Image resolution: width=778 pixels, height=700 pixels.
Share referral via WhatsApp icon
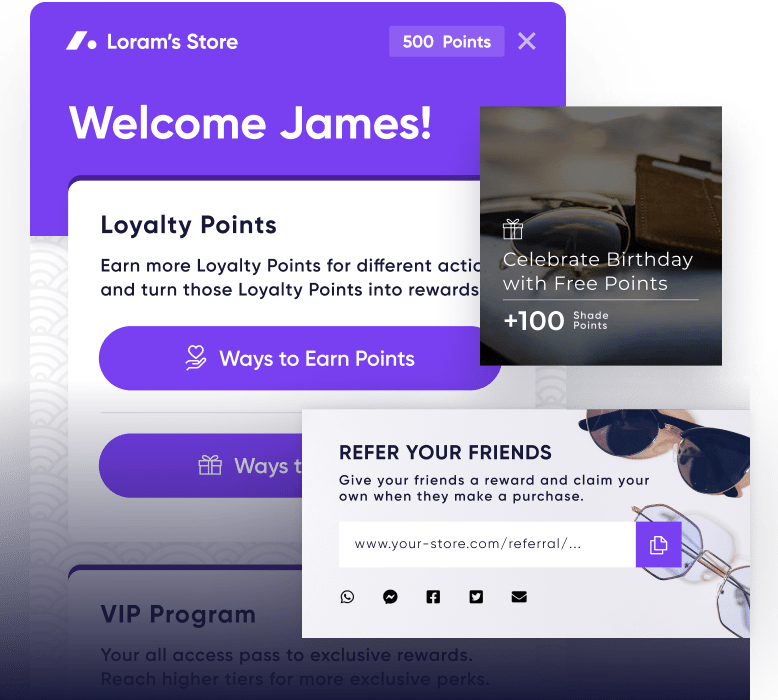point(347,596)
